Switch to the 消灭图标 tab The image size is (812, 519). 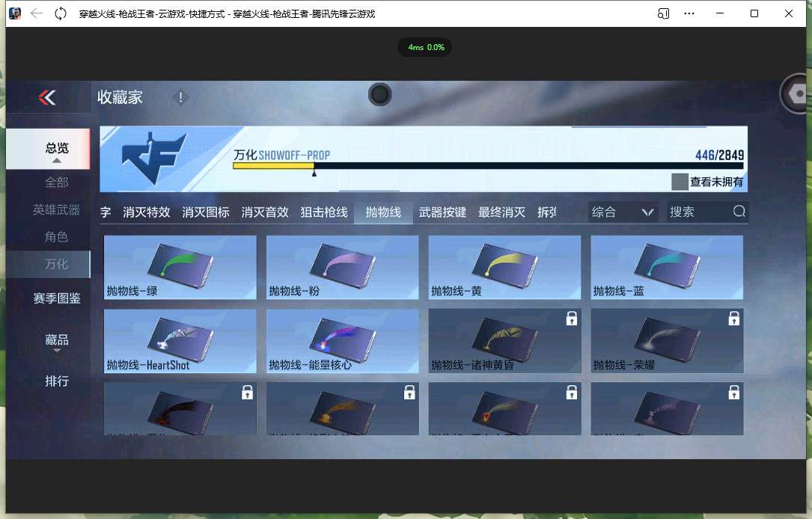click(206, 212)
